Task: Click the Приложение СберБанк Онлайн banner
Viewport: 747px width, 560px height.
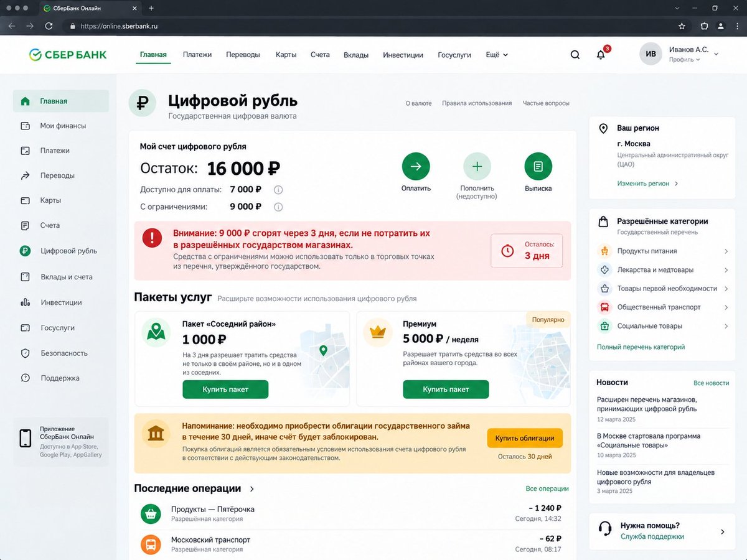Action: click(x=61, y=442)
